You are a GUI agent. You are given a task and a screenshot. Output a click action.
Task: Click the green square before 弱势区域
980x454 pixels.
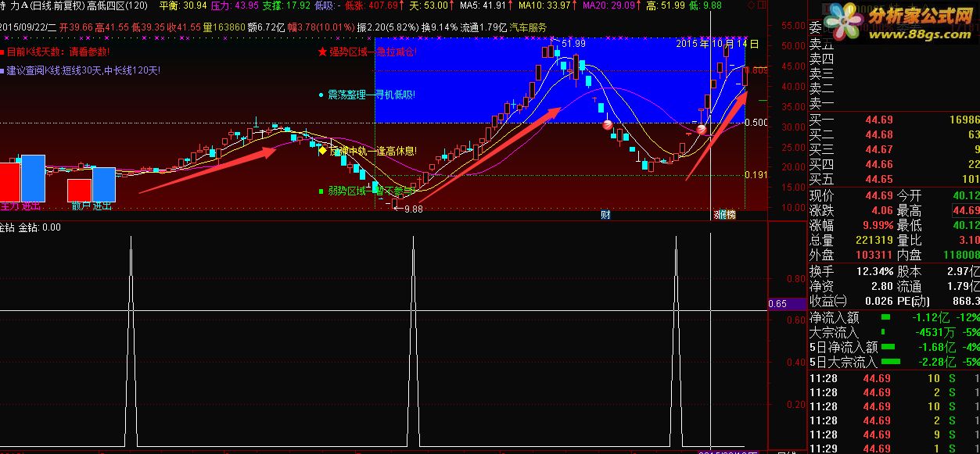coord(321,191)
